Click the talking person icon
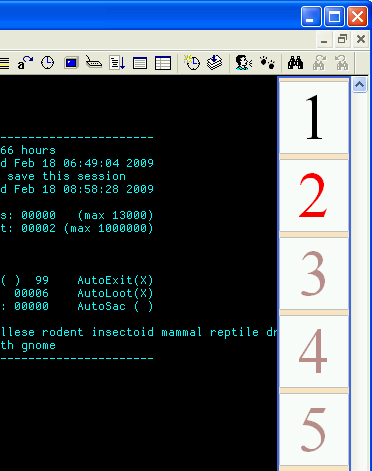372x471 pixels. coord(244,62)
